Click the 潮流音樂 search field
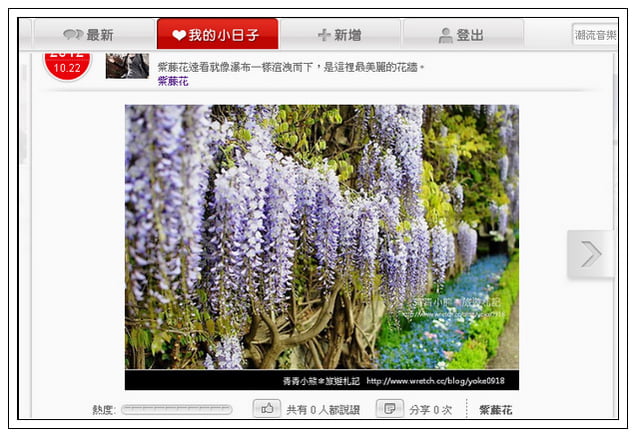Viewport: 636px width, 437px height. [x=595, y=35]
